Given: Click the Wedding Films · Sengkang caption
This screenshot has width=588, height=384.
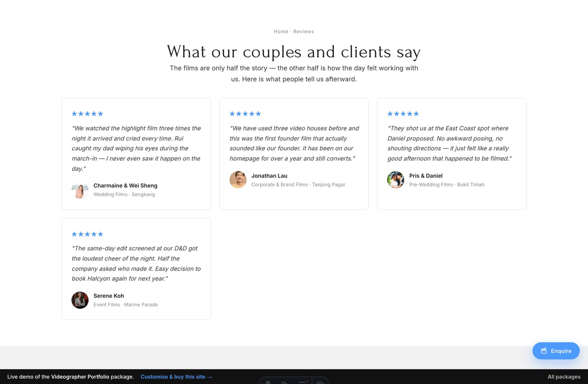Looking at the screenshot, I should (x=124, y=194).
